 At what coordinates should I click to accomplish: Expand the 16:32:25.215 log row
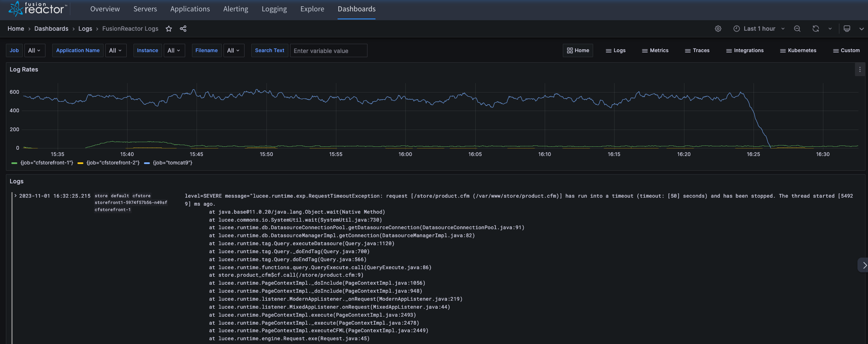coord(16,196)
